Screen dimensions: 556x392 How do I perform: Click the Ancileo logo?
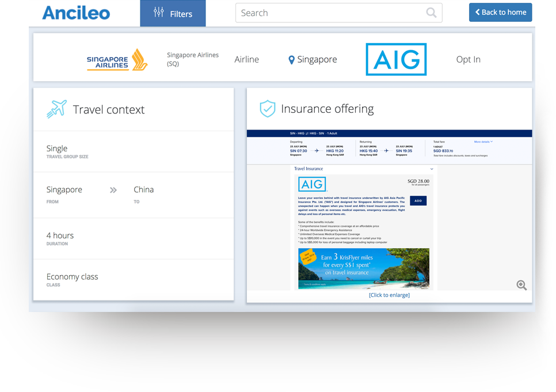76,13
